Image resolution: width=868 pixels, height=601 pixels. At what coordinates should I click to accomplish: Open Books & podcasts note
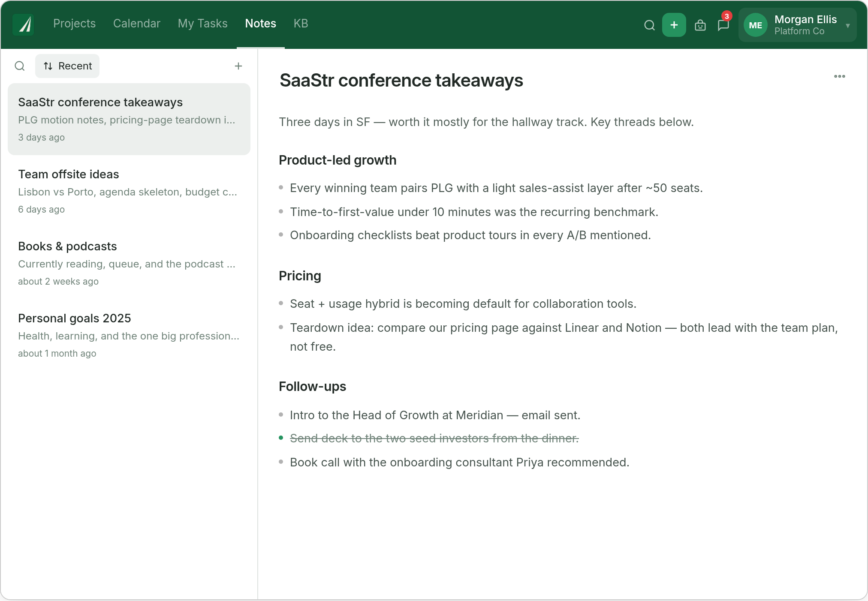(129, 263)
